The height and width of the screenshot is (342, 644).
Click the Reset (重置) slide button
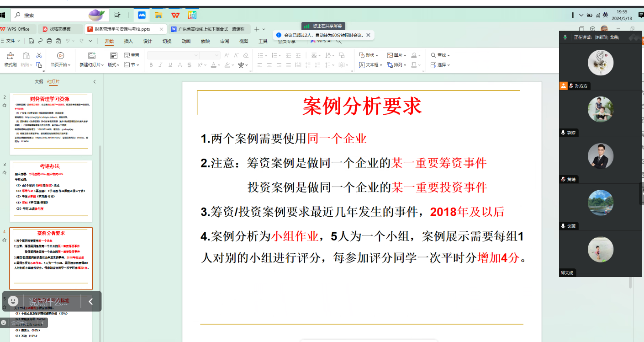132,55
